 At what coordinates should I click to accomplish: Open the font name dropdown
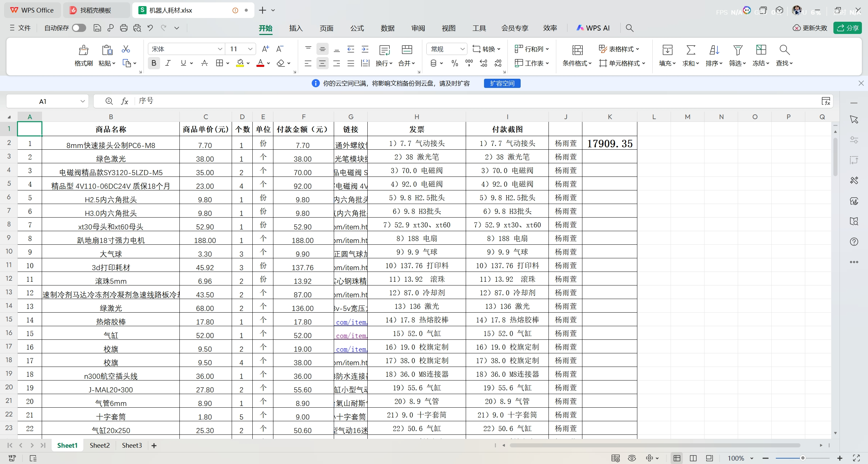click(220, 49)
